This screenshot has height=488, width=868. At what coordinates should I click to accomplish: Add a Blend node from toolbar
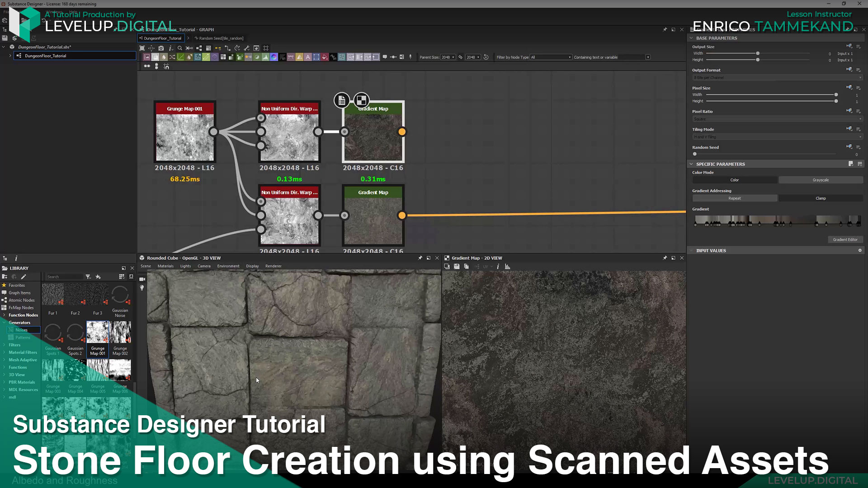(155, 57)
